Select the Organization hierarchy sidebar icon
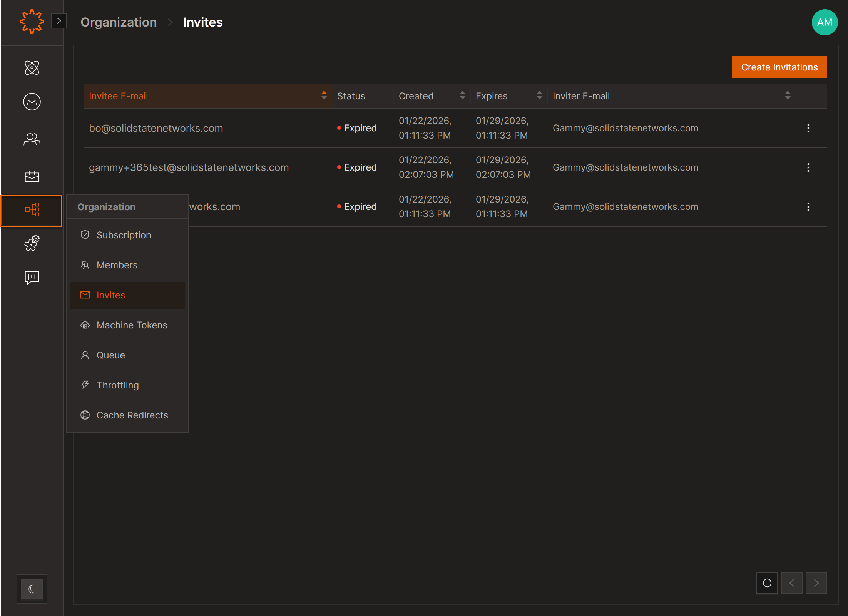This screenshot has height=616, width=848. pyautogui.click(x=32, y=210)
